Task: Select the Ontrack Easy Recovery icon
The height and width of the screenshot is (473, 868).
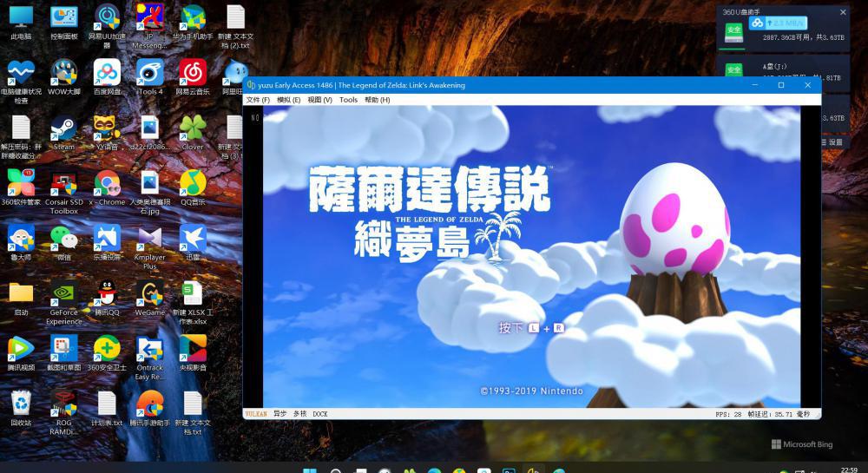Action: (x=149, y=358)
